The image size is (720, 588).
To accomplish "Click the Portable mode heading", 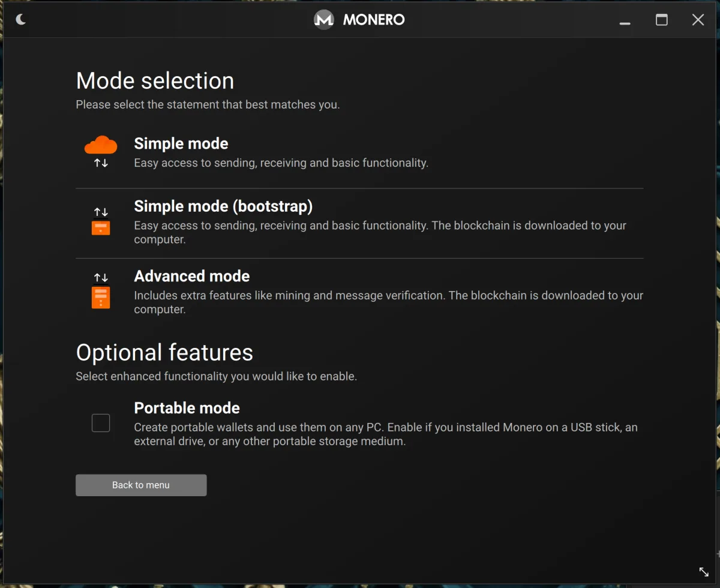I will (x=187, y=408).
